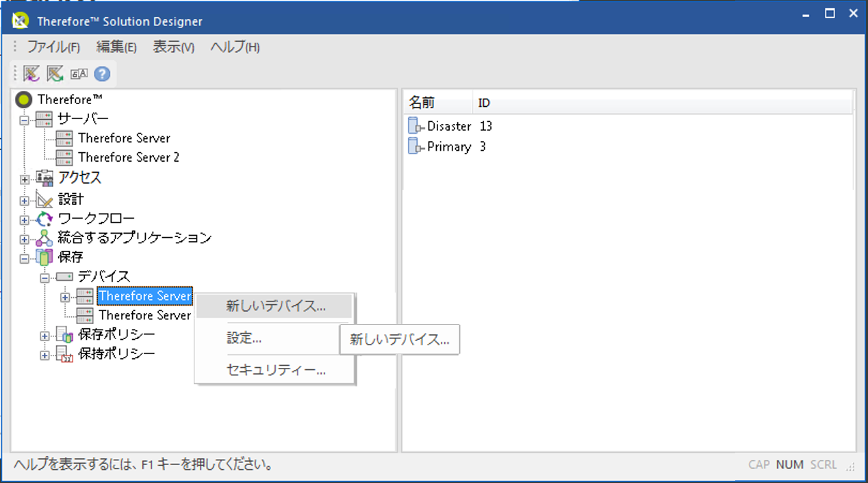The height and width of the screenshot is (483, 868).
Task: Expand the 統合するアプリケーション node
Action: (25, 240)
